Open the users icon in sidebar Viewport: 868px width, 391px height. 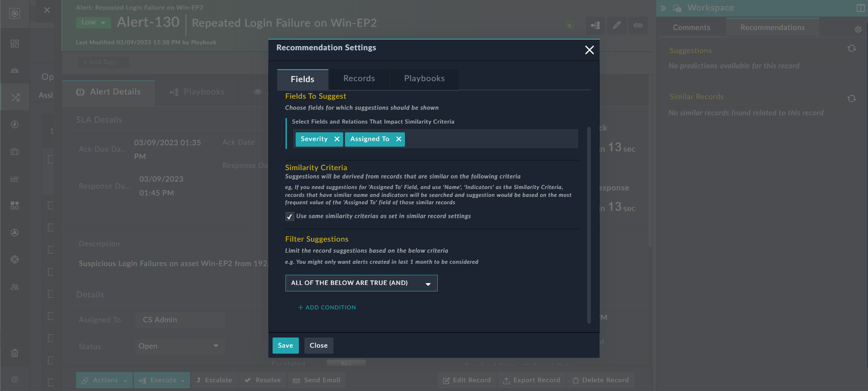[x=15, y=287]
